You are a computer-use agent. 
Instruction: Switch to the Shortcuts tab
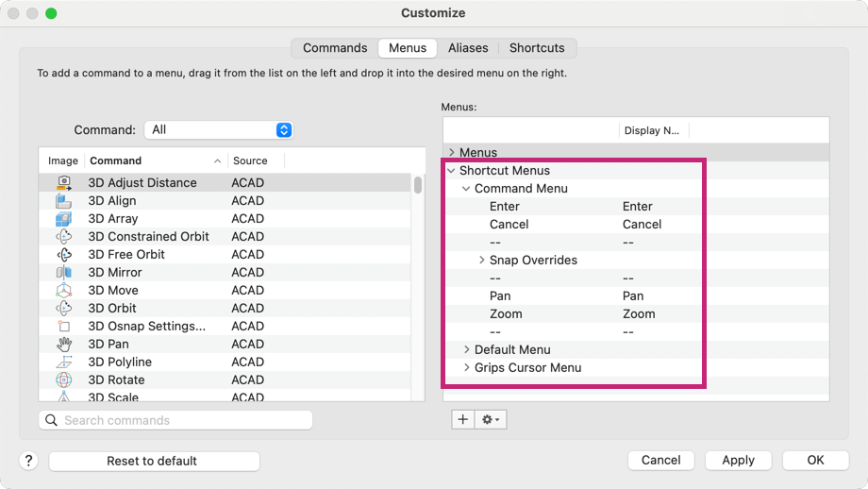537,48
